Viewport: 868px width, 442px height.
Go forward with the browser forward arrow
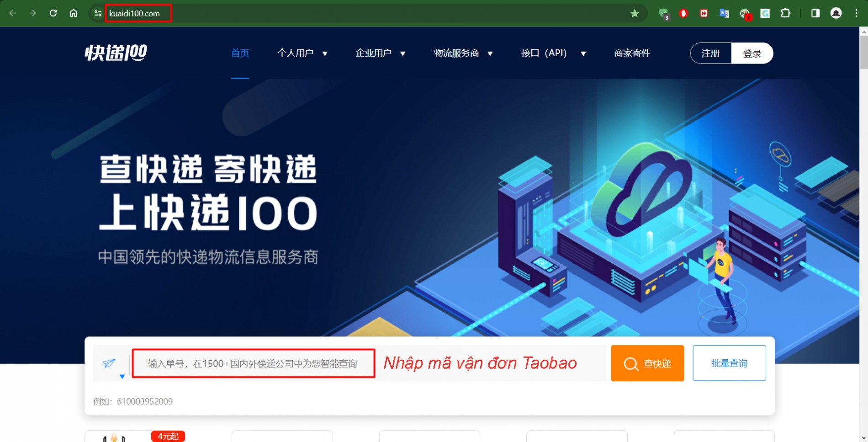32,13
